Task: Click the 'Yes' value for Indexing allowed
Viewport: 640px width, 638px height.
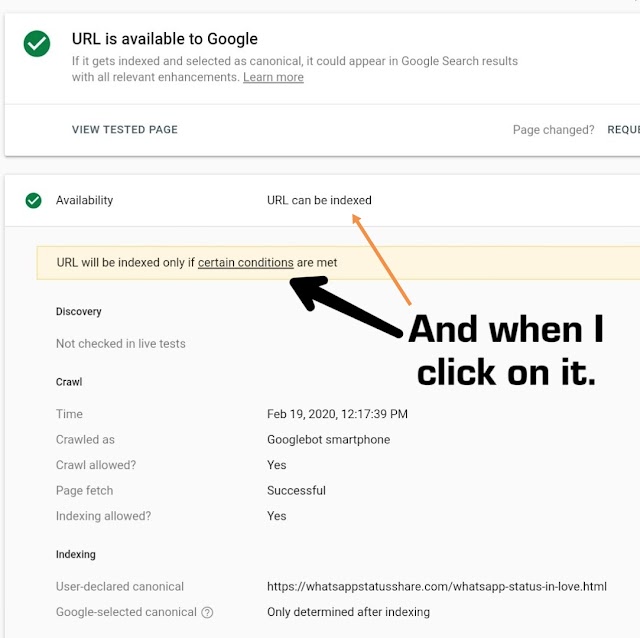Action: [277, 516]
